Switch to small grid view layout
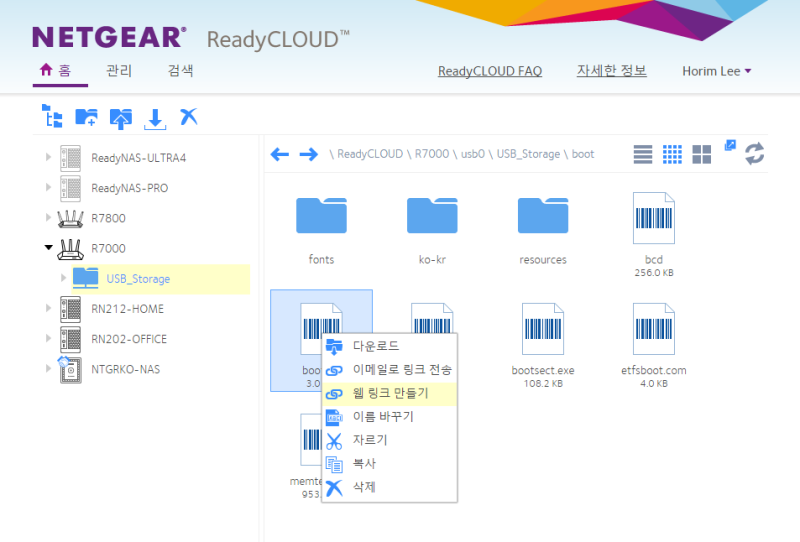Screen dimensions: 800x542 [x=672, y=154]
